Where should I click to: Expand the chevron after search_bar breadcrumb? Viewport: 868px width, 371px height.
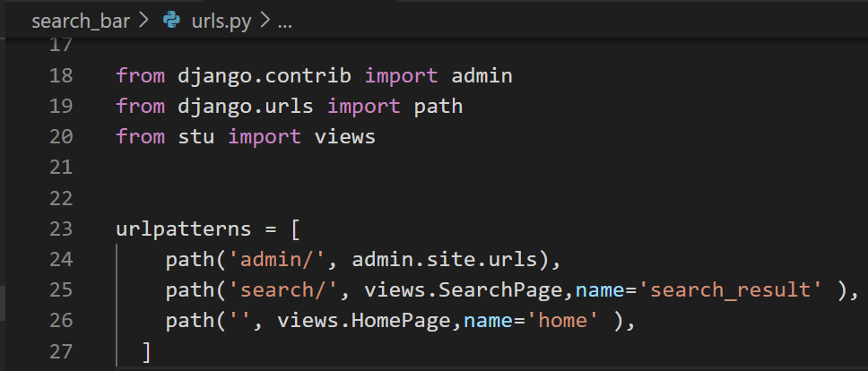click(x=143, y=21)
